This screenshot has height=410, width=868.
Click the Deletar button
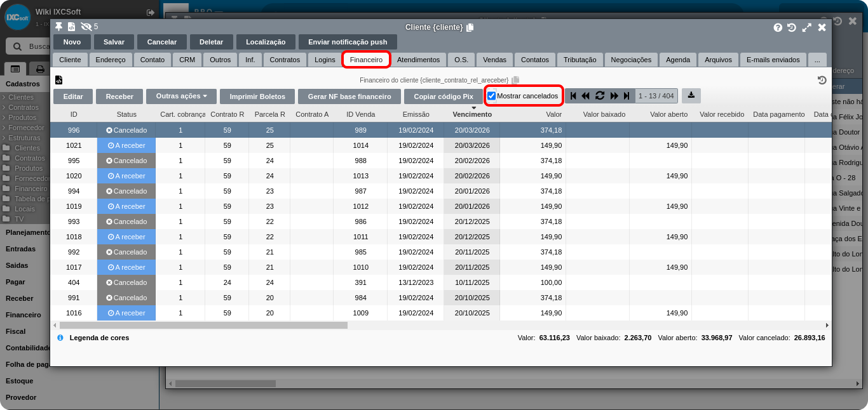212,42
